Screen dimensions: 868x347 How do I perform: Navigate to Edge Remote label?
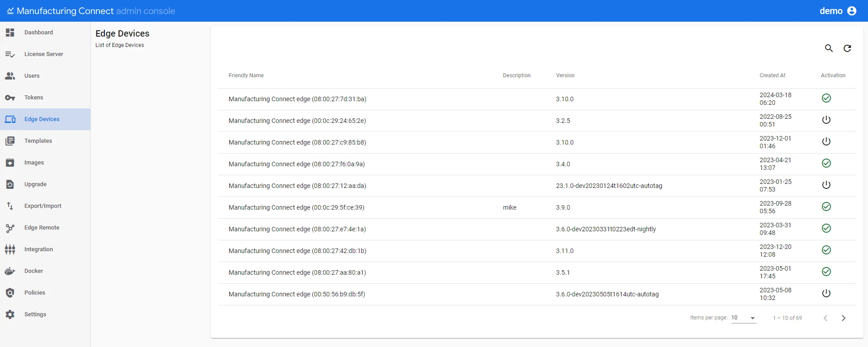(42, 228)
